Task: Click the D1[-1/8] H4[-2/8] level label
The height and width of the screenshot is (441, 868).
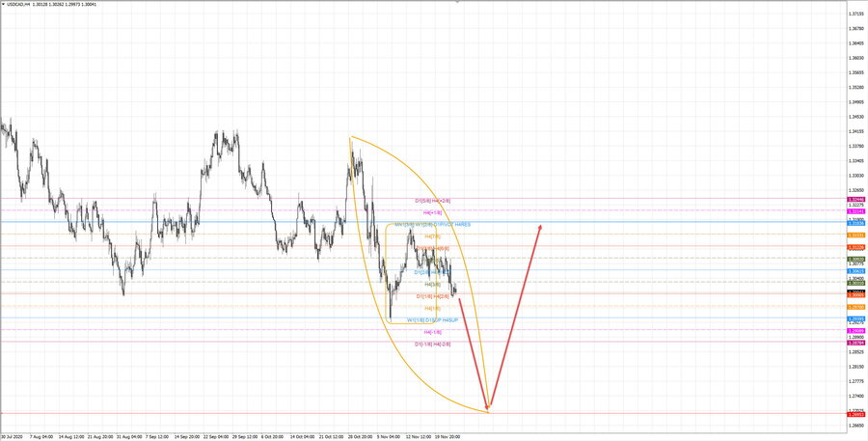Action: click(x=433, y=345)
